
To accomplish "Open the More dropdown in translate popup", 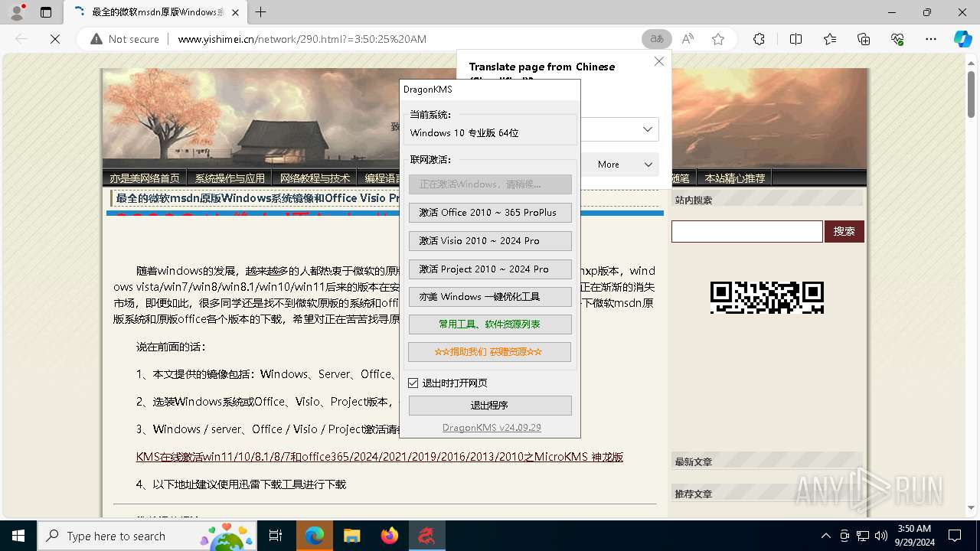I will pos(626,165).
